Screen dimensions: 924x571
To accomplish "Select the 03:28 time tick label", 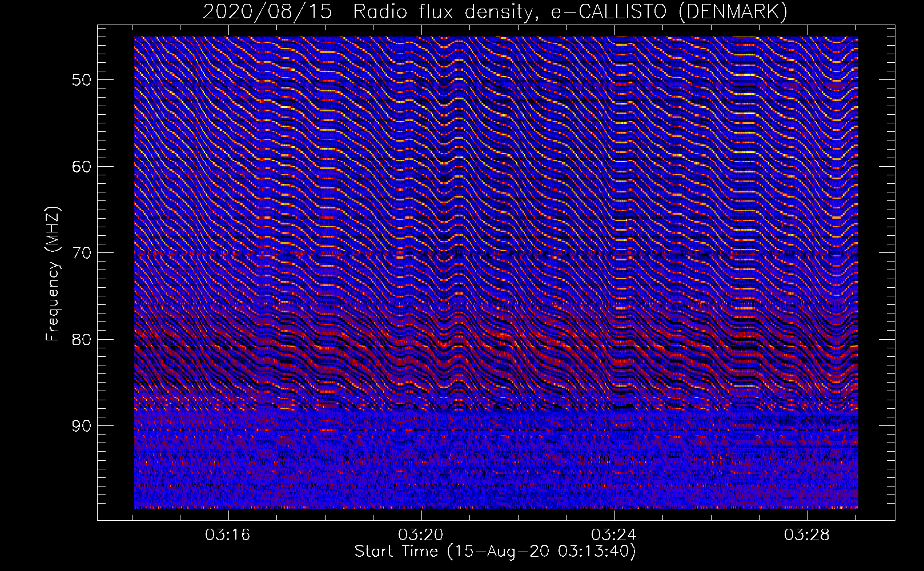I will tap(807, 535).
